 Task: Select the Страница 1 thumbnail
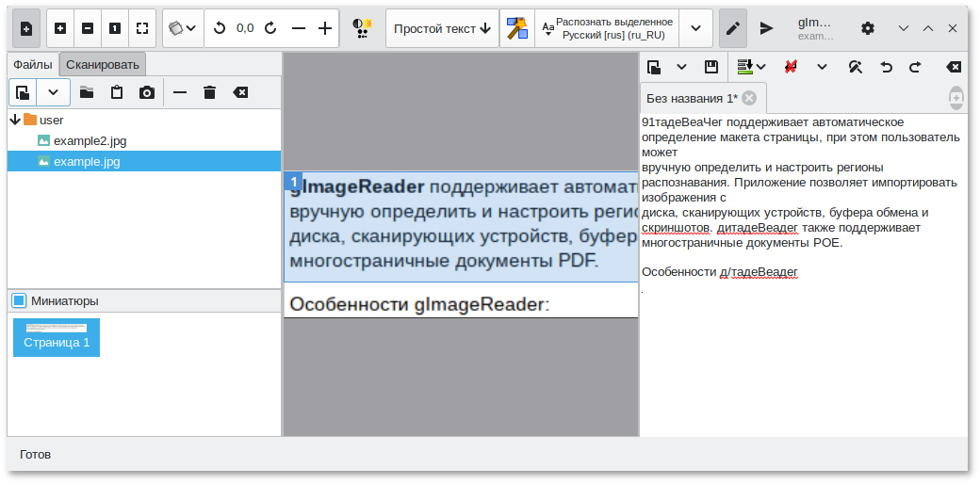click(x=57, y=337)
